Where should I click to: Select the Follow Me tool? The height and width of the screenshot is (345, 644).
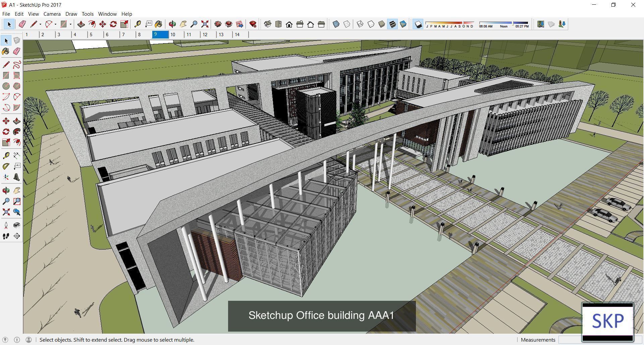click(x=17, y=132)
